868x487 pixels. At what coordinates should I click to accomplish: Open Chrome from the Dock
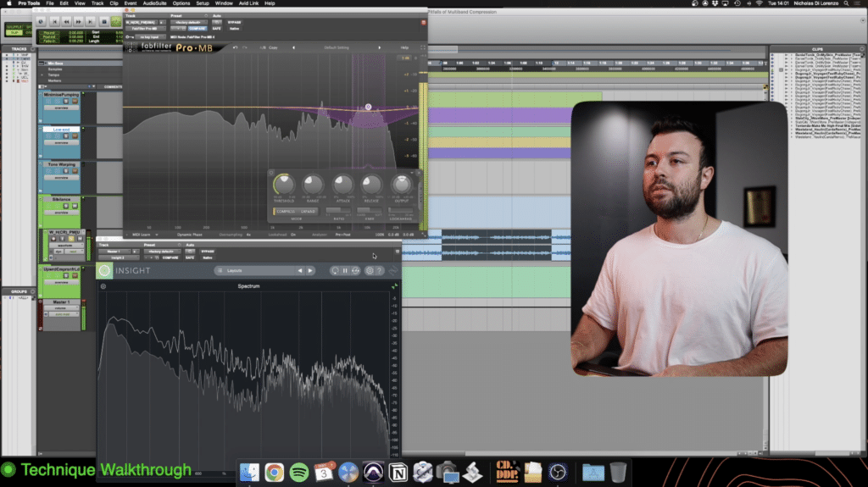[274, 472]
